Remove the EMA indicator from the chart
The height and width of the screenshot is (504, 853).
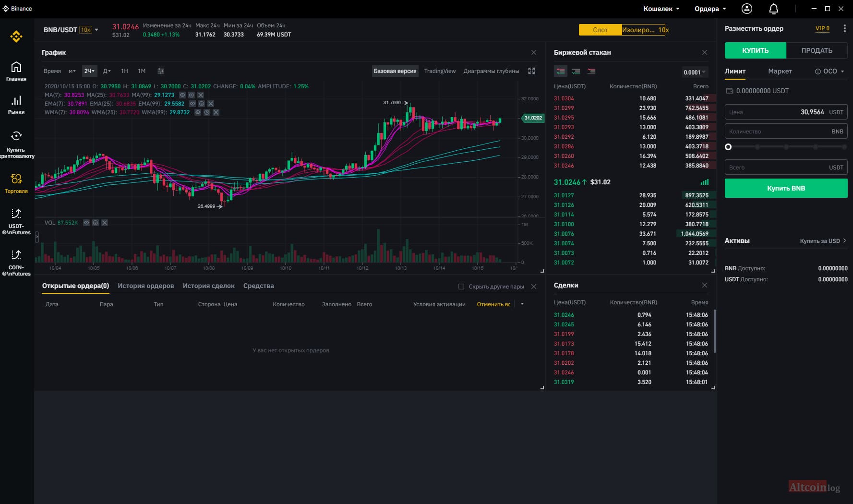pos(211,104)
